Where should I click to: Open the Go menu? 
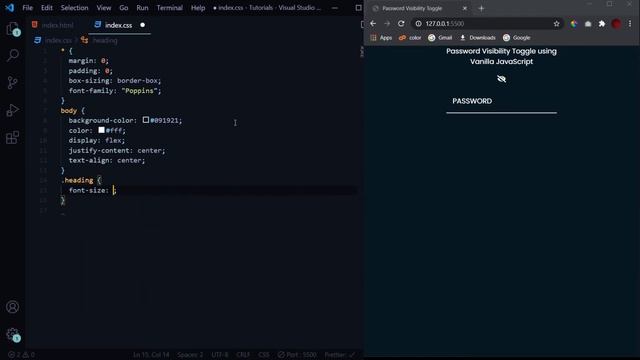[x=124, y=8]
